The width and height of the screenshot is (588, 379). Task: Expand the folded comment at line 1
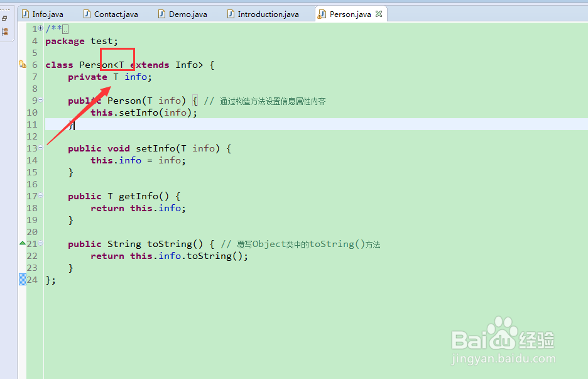(x=40, y=28)
